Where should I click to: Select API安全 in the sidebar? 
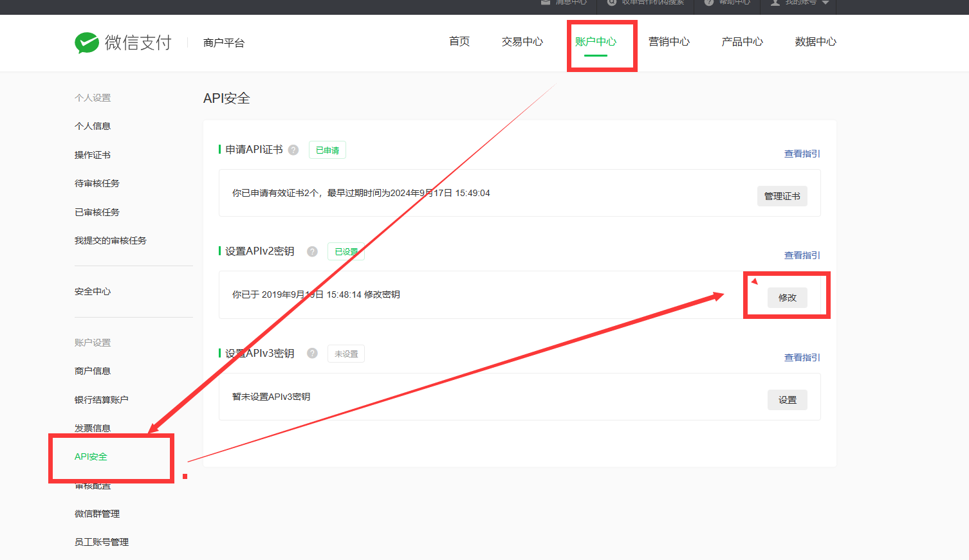click(91, 456)
